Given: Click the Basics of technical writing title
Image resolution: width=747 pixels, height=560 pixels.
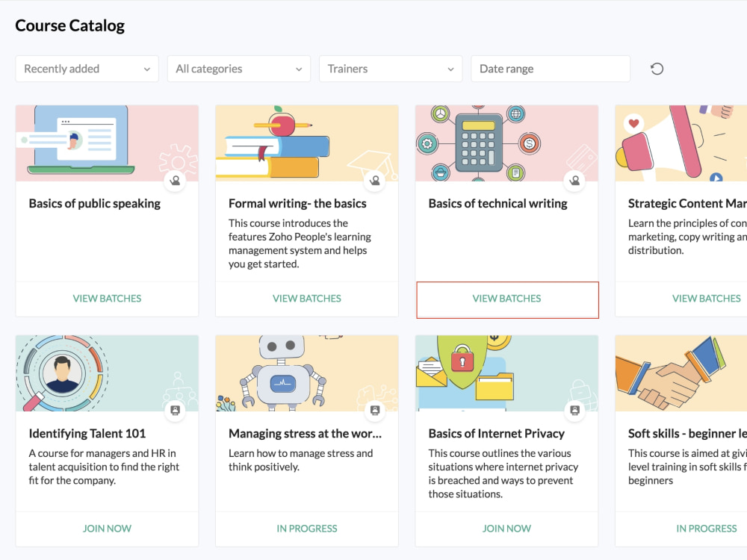Looking at the screenshot, I should (x=498, y=204).
